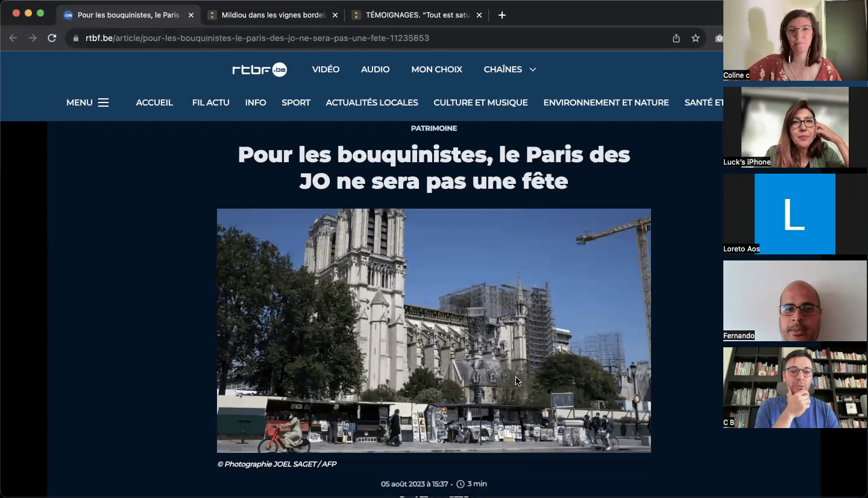Open the SPORT navigation link
The width and height of the screenshot is (868, 498).
click(296, 102)
